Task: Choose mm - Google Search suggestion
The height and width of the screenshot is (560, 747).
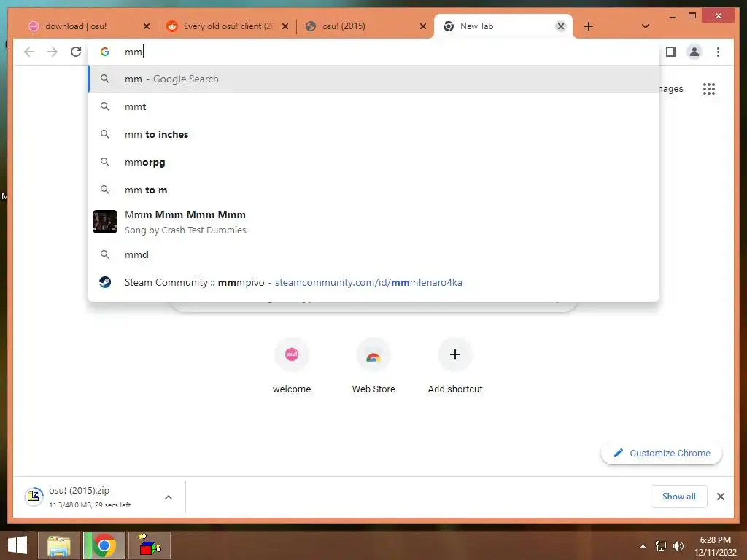Action: point(373,79)
